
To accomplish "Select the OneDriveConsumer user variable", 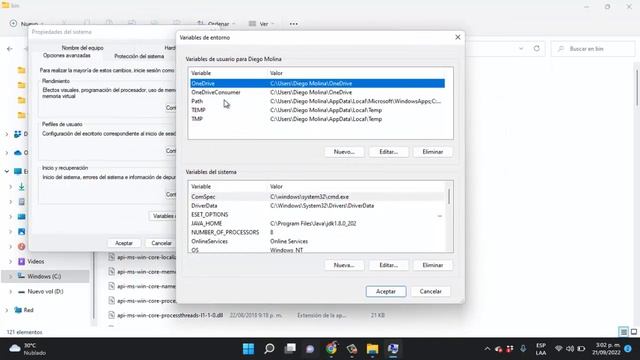I will point(318,92).
